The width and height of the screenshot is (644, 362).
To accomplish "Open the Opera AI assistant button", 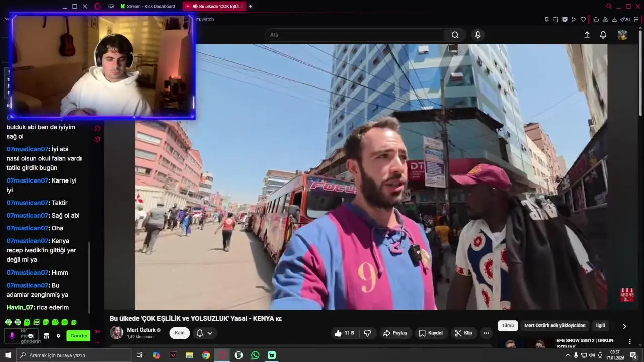I will (x=625, y=19).
